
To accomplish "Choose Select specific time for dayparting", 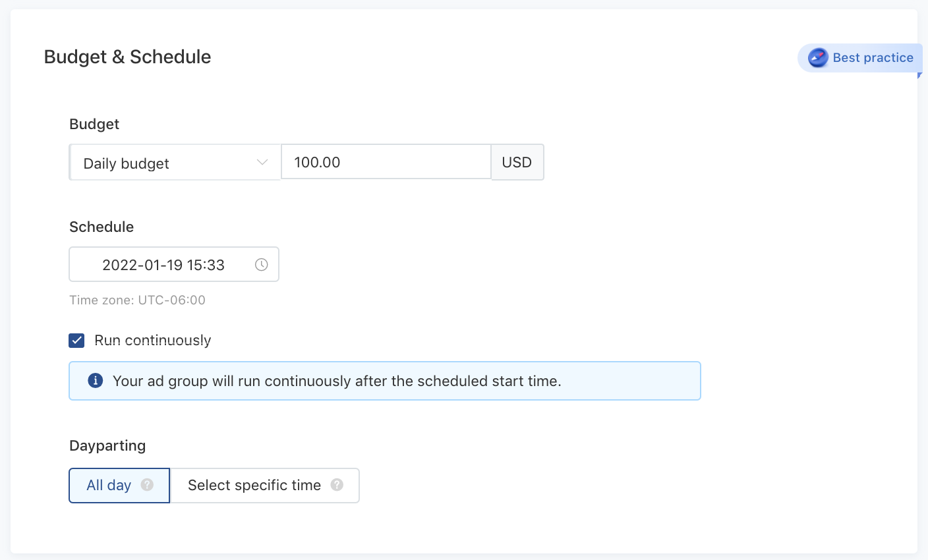I will (254, 486).
